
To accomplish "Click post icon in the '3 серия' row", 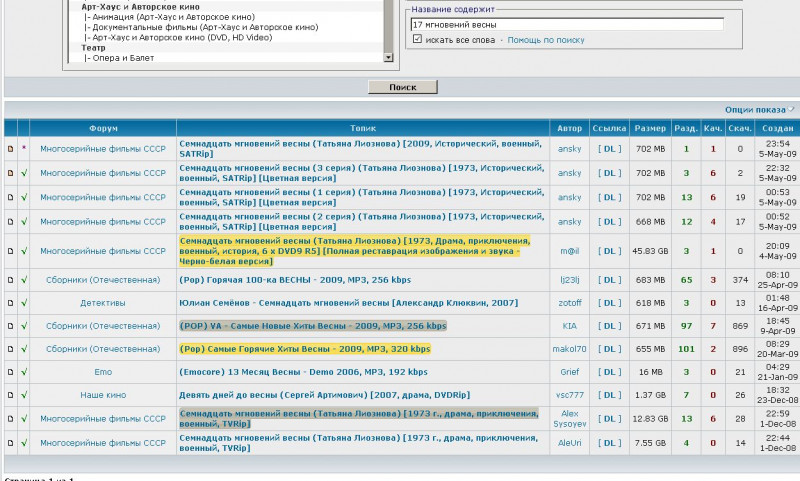I will 10,173.
